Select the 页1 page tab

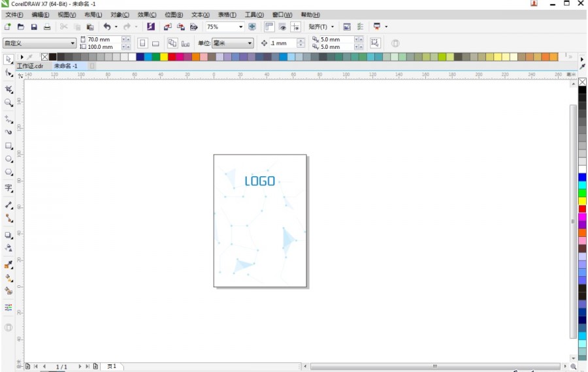pyautogui.click(x=112, y=366)
